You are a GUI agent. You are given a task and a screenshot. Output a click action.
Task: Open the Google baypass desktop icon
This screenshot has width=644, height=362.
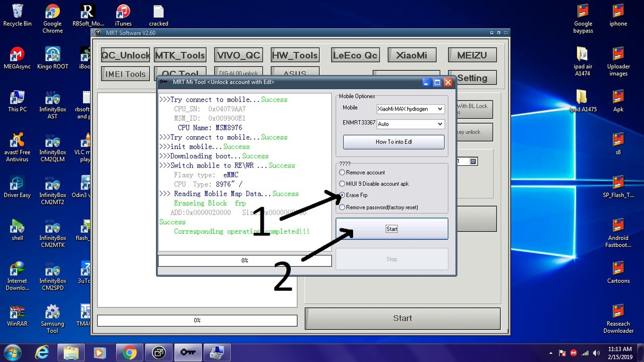[x=583, y=19]
